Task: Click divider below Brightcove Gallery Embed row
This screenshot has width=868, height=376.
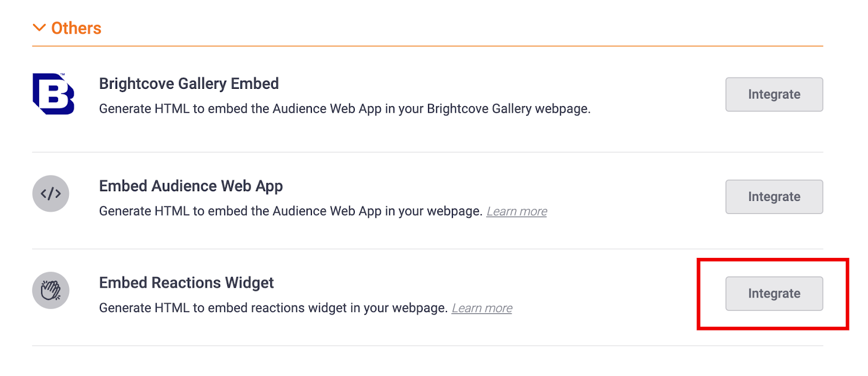Action: (x=427, y=152)
